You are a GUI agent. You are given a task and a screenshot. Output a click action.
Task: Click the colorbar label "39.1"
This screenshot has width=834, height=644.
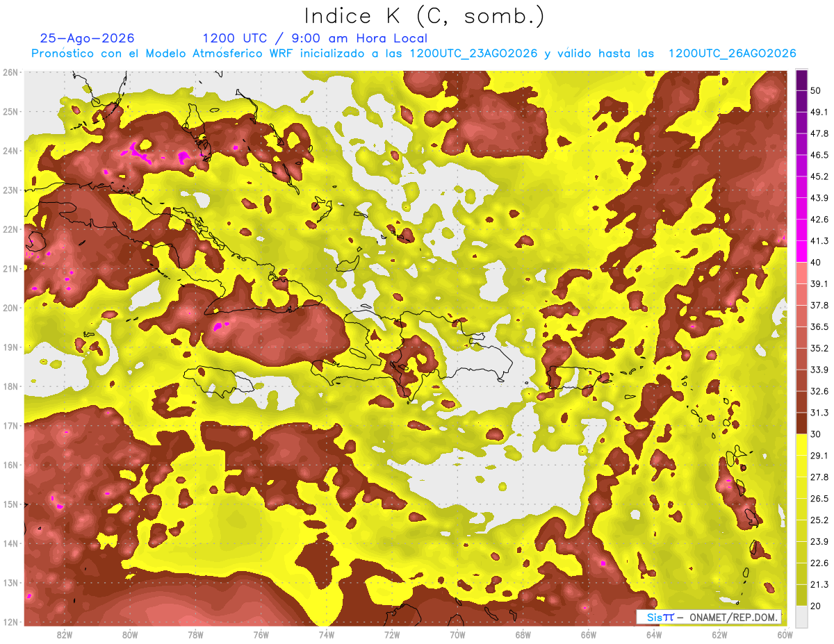[819, 283]
